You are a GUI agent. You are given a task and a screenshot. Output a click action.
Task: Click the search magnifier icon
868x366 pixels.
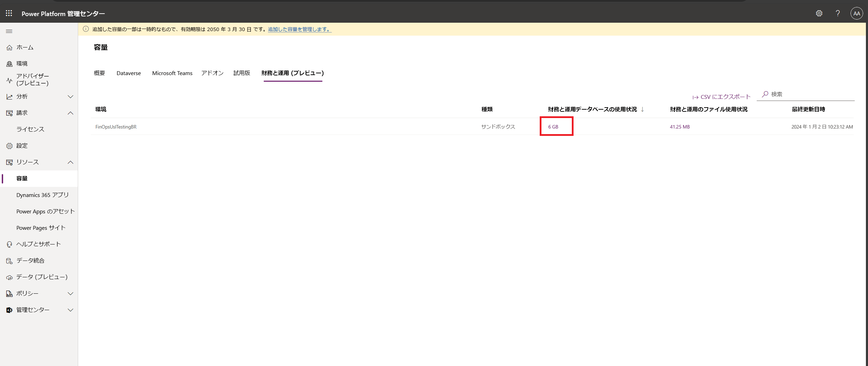765,94
